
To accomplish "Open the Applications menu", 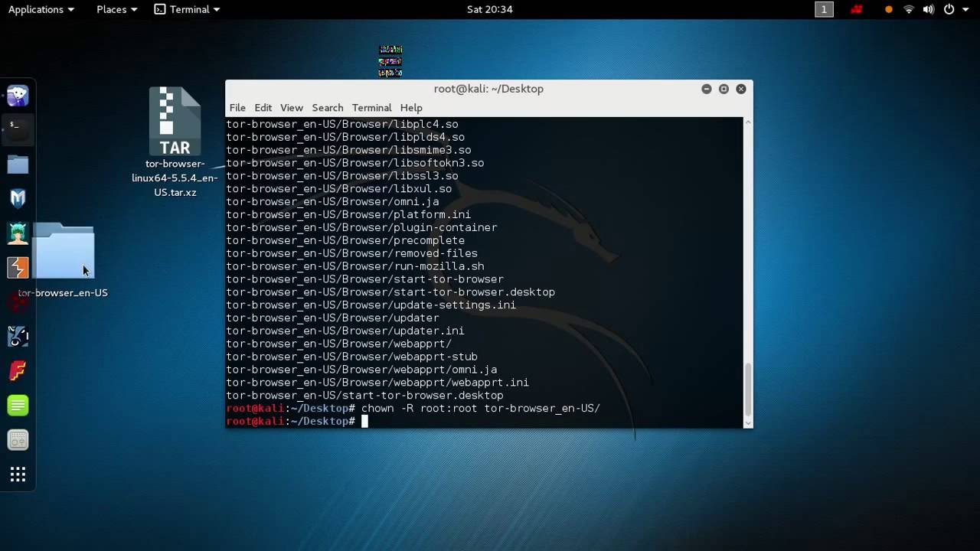I will click(x=41, y=9).
